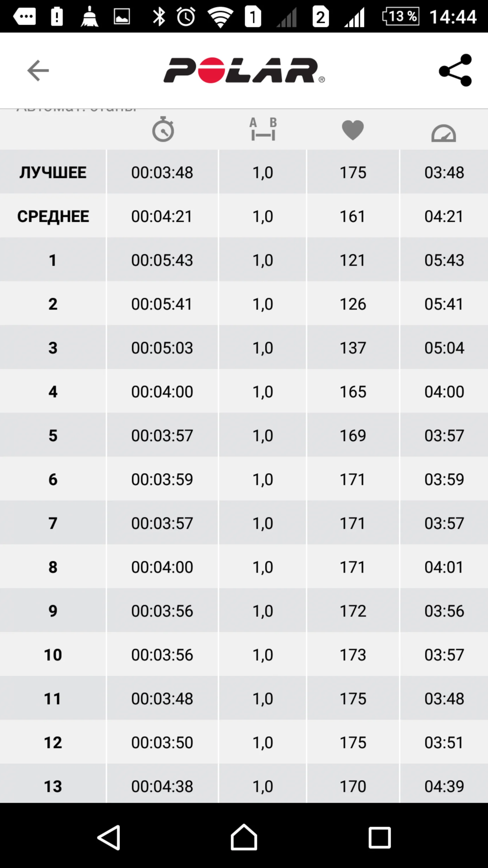Tap the Polar logo
Viewport: 488px width, 868px height.
click(244, 70)
